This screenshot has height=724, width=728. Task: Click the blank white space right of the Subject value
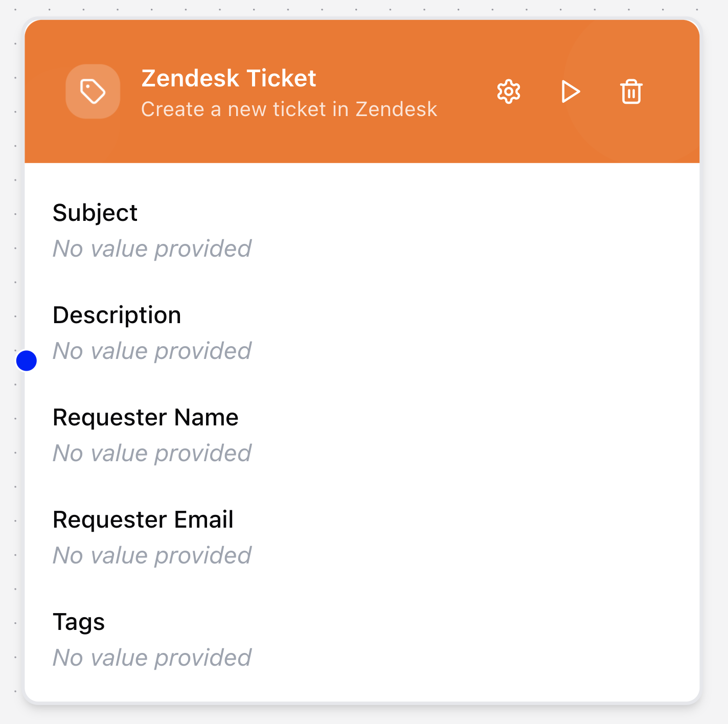(x=460, y=249)
